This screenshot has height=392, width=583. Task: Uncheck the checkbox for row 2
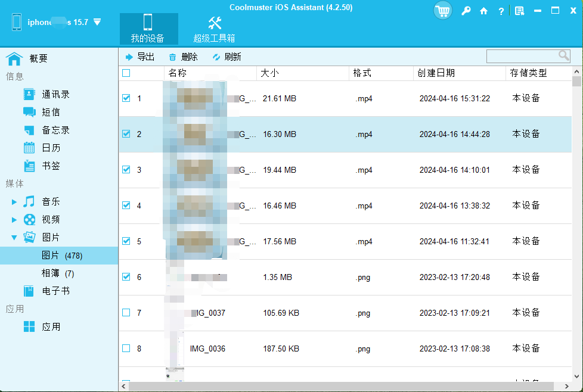(x=126, y=134)
